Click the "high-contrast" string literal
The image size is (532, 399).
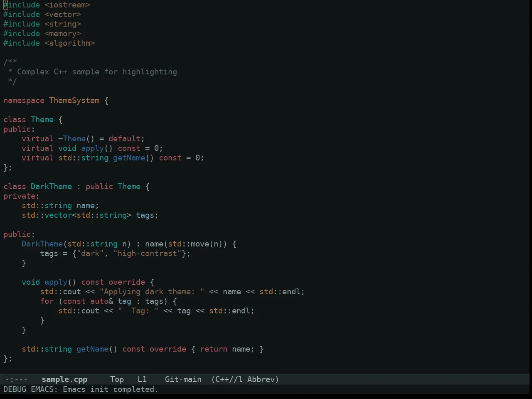tap(148, 254)
